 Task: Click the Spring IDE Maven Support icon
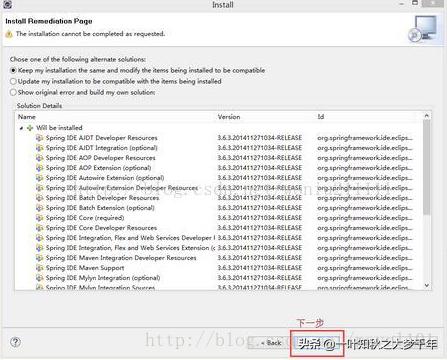coord(40,268)
